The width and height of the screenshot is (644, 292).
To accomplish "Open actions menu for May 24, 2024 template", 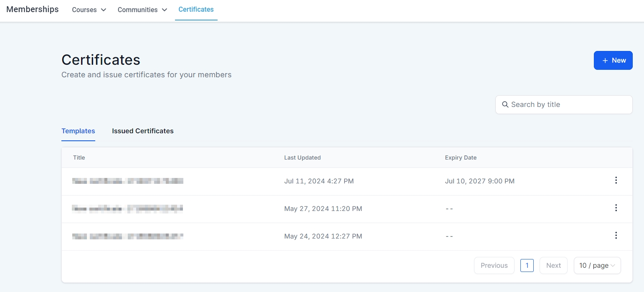I will (616, 236).
